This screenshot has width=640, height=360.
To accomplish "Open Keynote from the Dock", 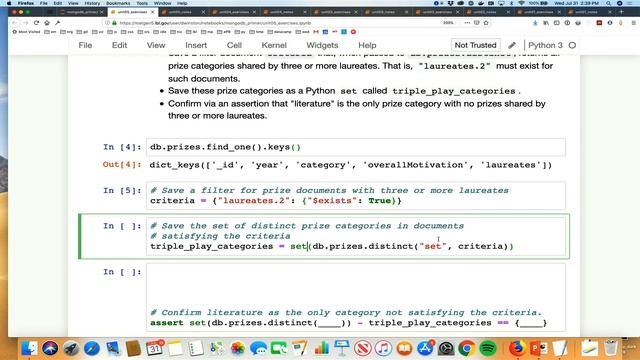I will click(342, 349).
